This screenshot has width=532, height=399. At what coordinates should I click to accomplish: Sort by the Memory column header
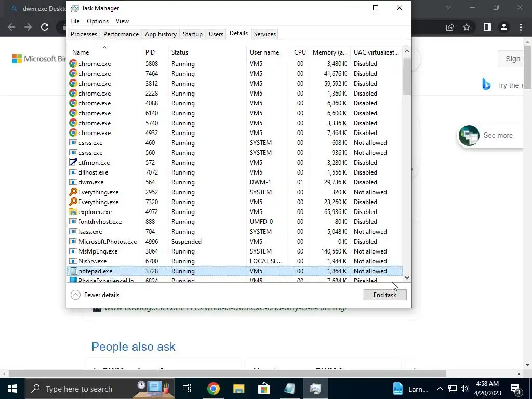pyautogui.click(x=329, y=52)
